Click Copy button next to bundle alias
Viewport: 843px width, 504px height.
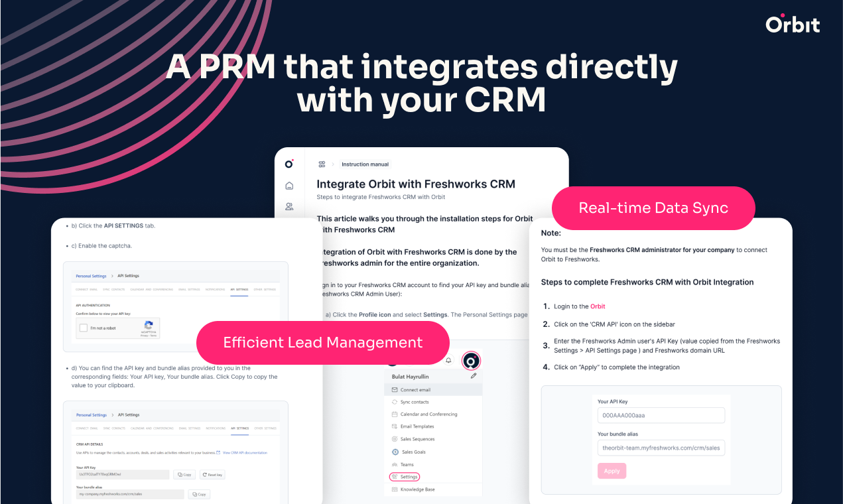(x=199, y=494)
